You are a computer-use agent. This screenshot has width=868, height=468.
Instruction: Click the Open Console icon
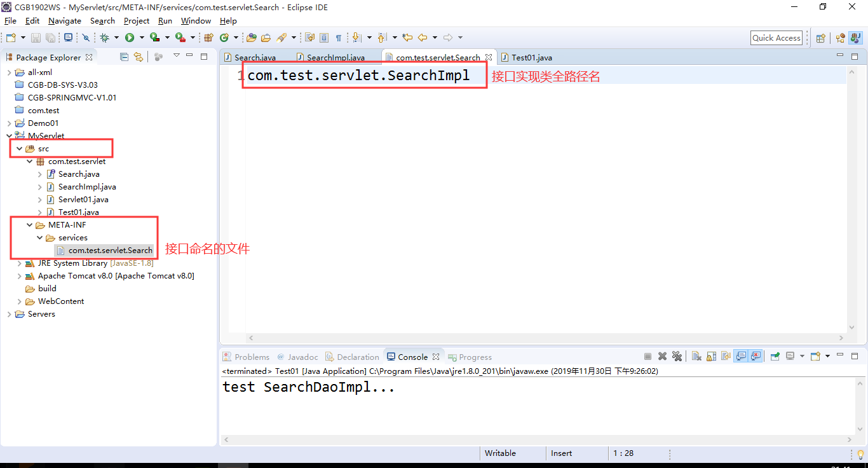pos(817,357)
